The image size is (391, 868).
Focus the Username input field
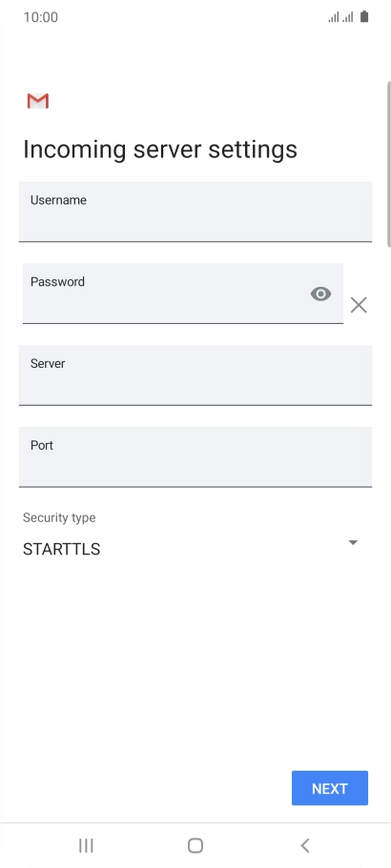[x=195, y=212]
